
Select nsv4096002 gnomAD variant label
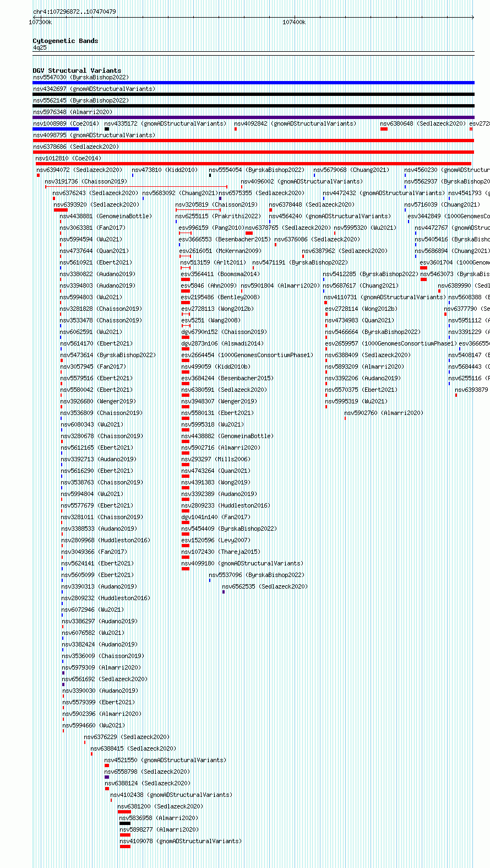pyautogui.click(x=302, y=182)
